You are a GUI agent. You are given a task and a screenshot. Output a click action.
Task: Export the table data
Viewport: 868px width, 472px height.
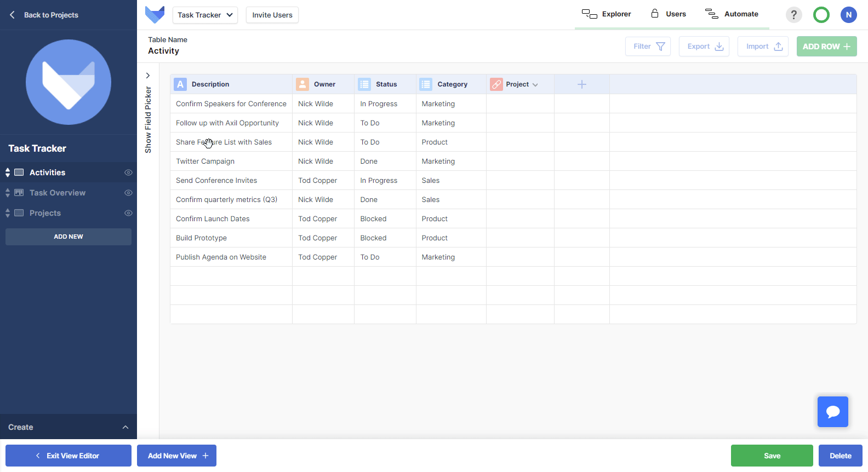(704, 47)
